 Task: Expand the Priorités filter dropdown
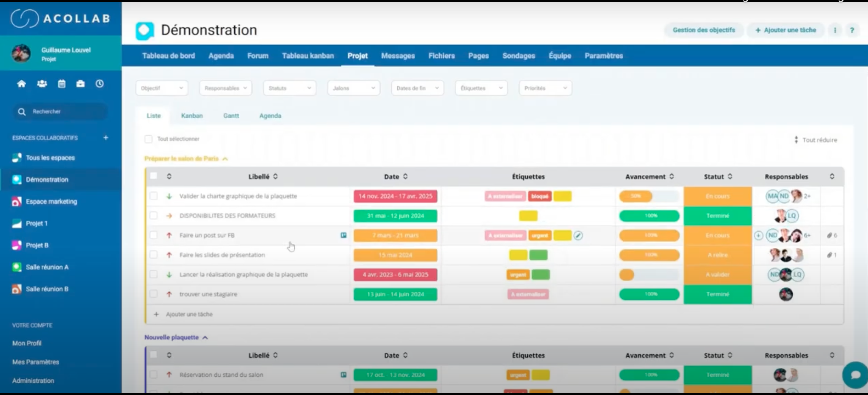[x=545, y=88]
